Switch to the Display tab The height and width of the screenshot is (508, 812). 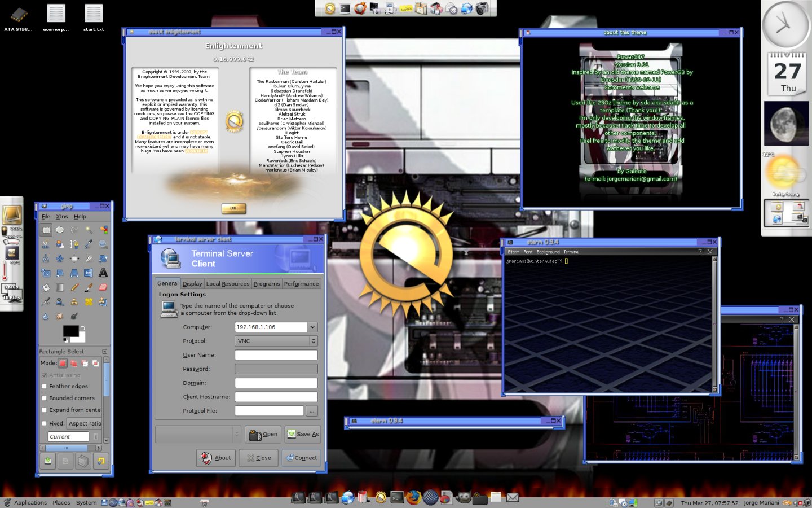coord(192,284)
